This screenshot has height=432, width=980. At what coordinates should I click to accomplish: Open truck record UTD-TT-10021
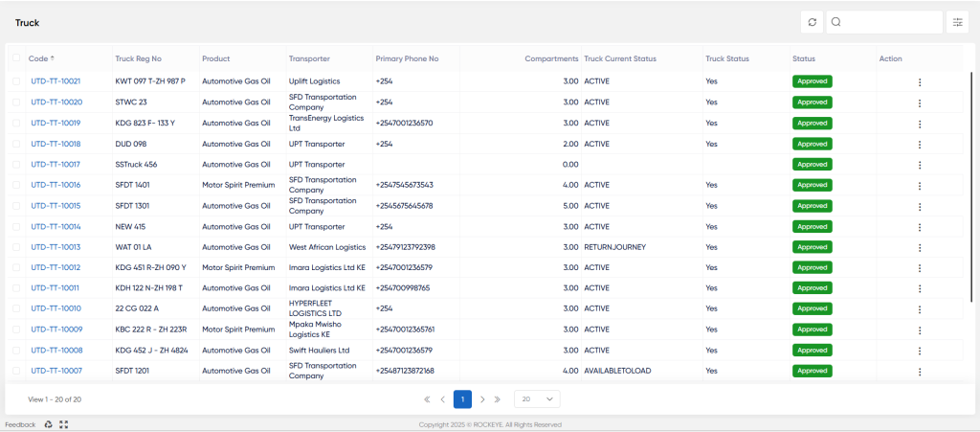(x=56, y=81)
